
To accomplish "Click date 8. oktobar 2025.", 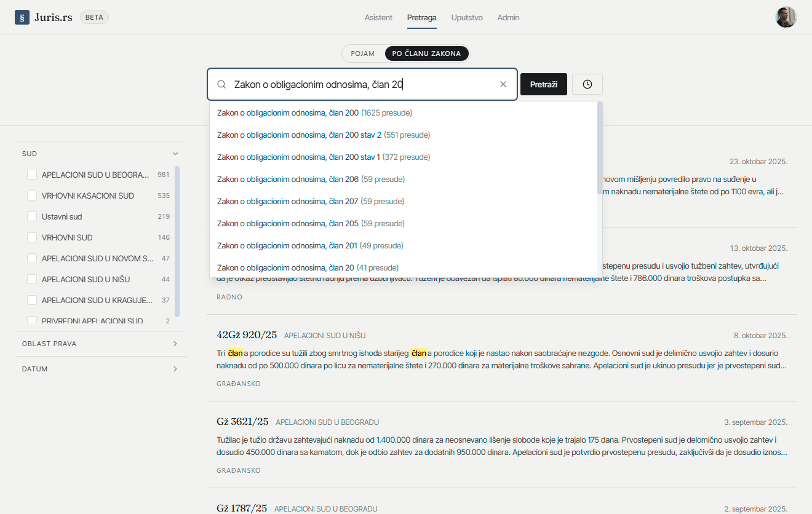I will pos(760,336).
